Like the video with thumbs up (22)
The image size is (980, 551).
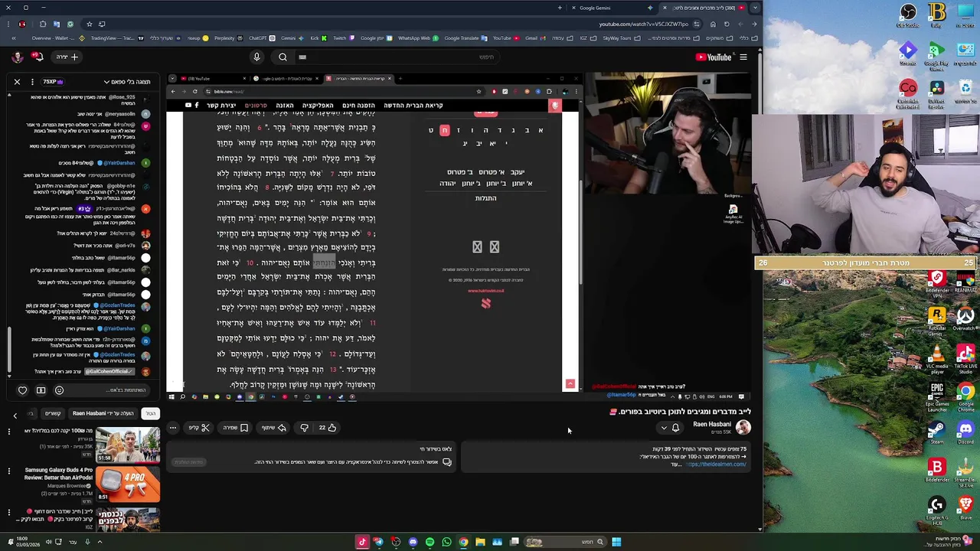tap(327, 428)
